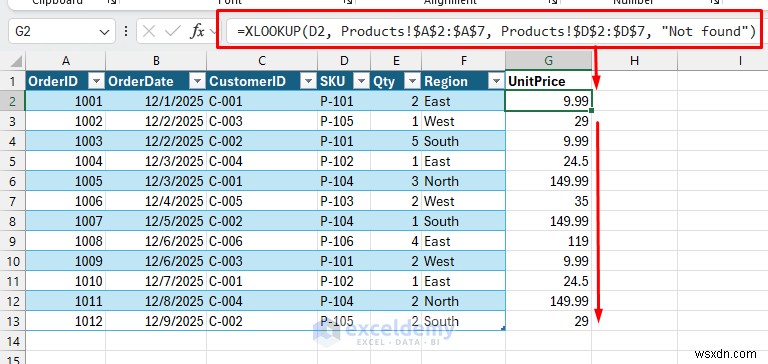Select row 1 header
768x364 pixels.
point(13,81)
